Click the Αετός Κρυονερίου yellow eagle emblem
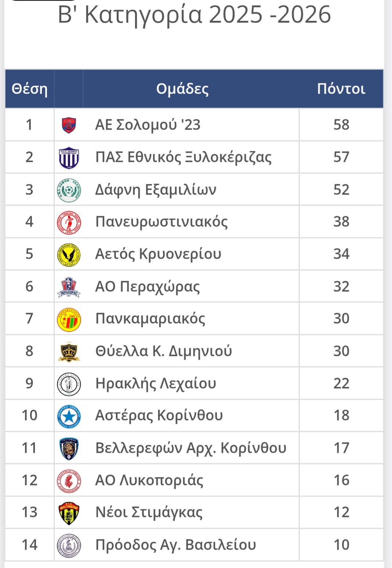 point(69,255)
